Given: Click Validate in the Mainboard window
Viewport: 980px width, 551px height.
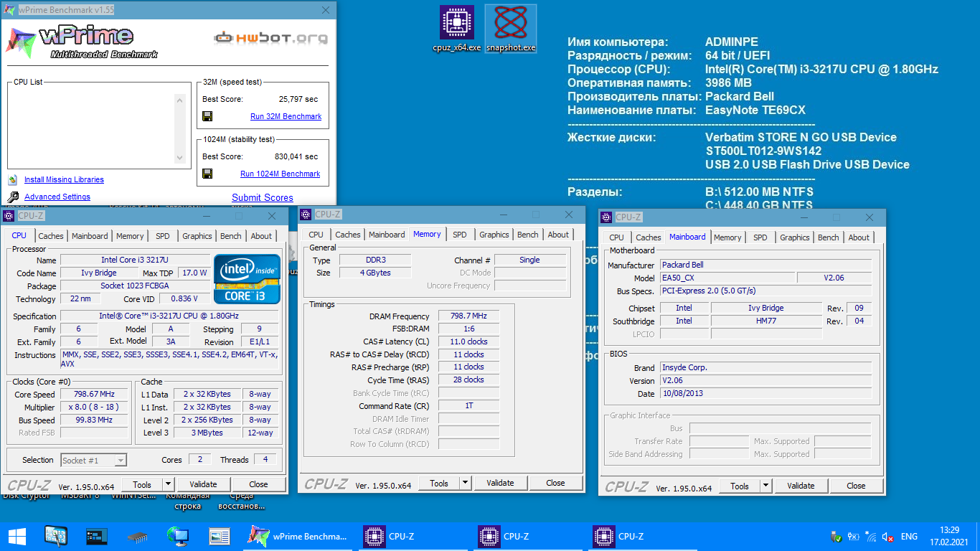Looking at the screenshot, I should click(x=801, y=486).
